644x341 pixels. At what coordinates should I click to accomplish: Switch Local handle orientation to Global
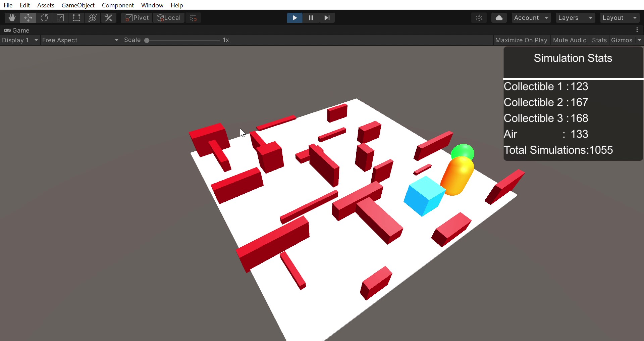point(169,17)
